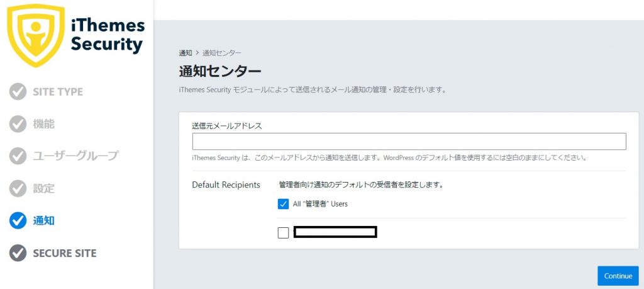The image size is (644, 289).
Task: Click the 通知センター breadcrumb item
Action: tap(222, 53)
